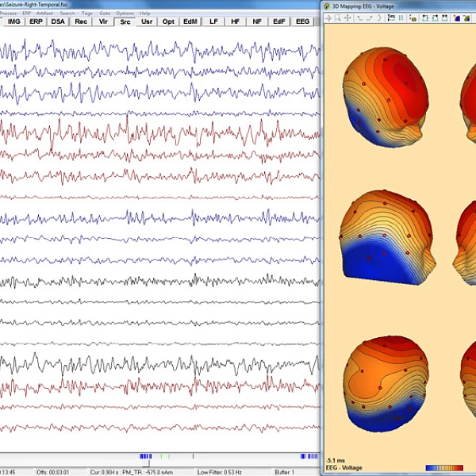The height and width of the screenshot is (476, 476).
Task: Click the '3D Mapping: EEG - Voltage' title bar
Action: pos(363,6)
